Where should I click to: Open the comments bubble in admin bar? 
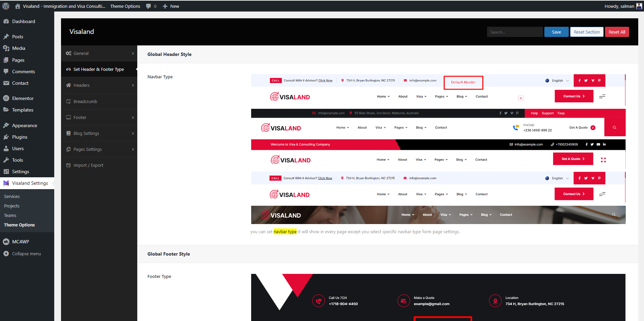pos(148,6)
